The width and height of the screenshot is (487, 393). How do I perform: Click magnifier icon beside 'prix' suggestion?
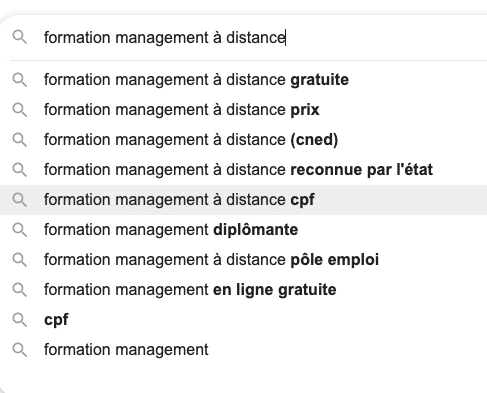20,110
